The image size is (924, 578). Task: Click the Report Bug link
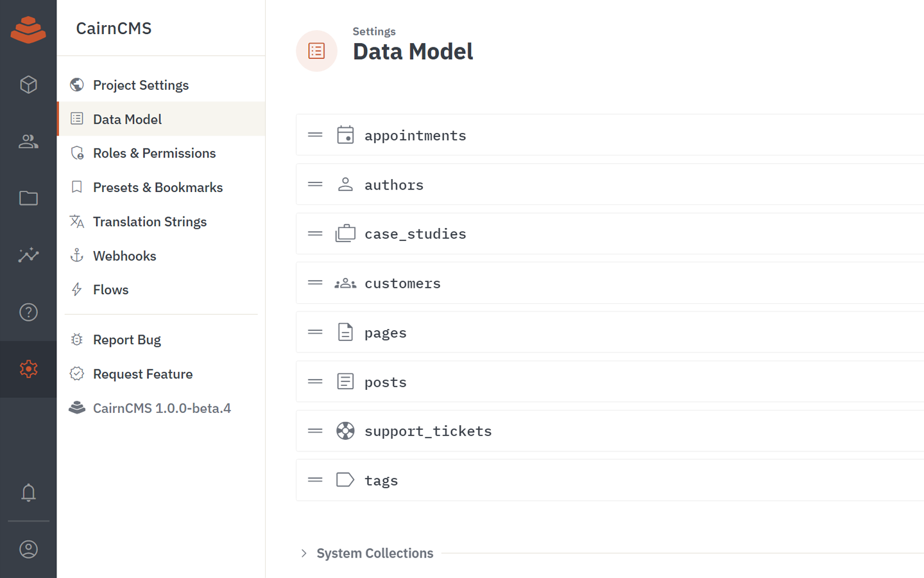(161, 340)
